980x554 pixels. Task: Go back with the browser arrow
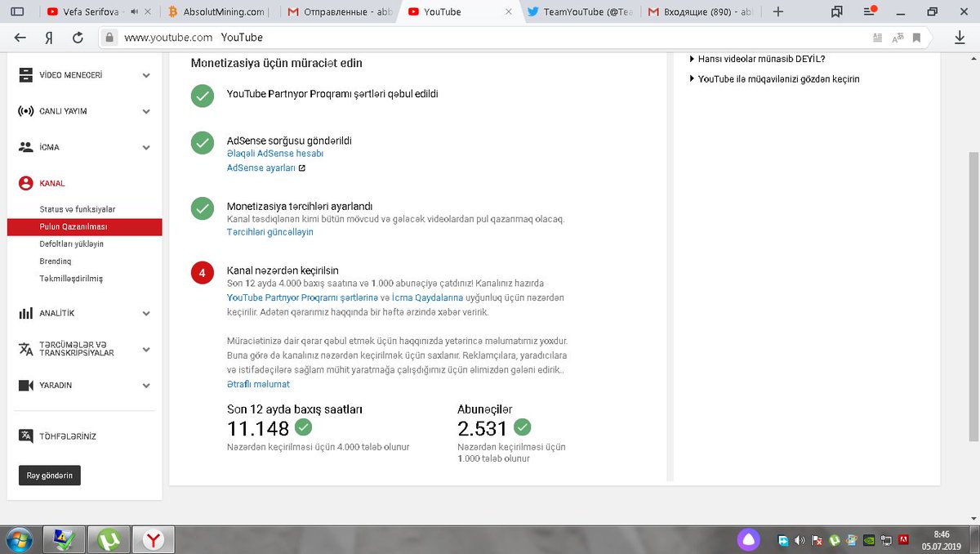[x=20, y=38]
